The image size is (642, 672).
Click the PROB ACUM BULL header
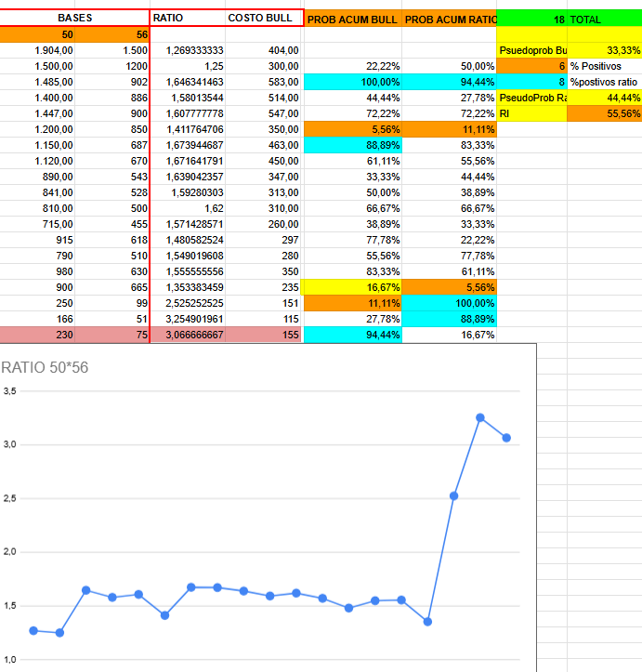(353, 20)
